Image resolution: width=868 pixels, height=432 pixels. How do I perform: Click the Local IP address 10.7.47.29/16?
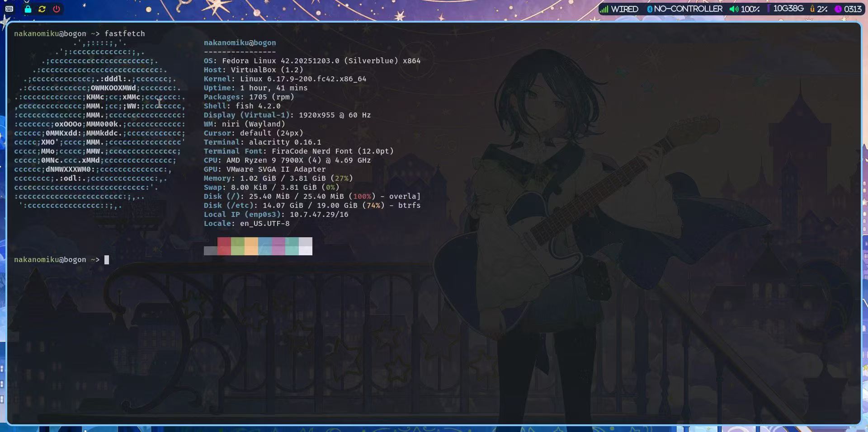click(x=319, y=215)
